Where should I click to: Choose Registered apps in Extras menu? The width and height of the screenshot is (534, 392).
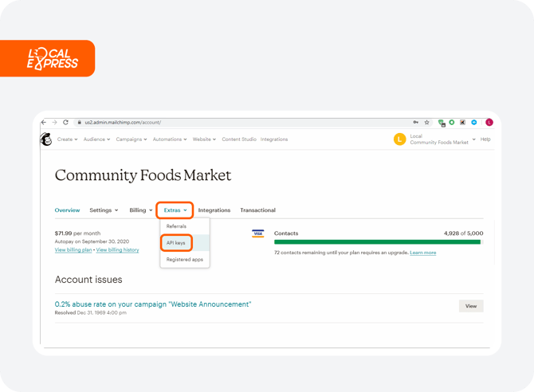[x=184, y=259]
